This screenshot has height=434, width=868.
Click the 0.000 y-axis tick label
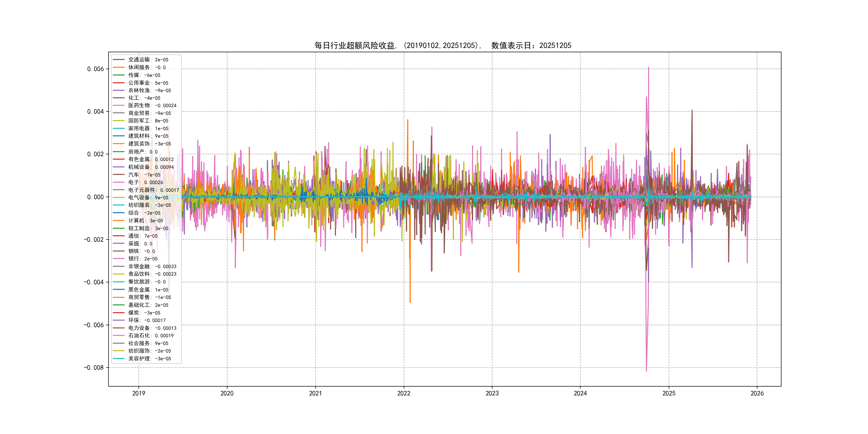95,197
